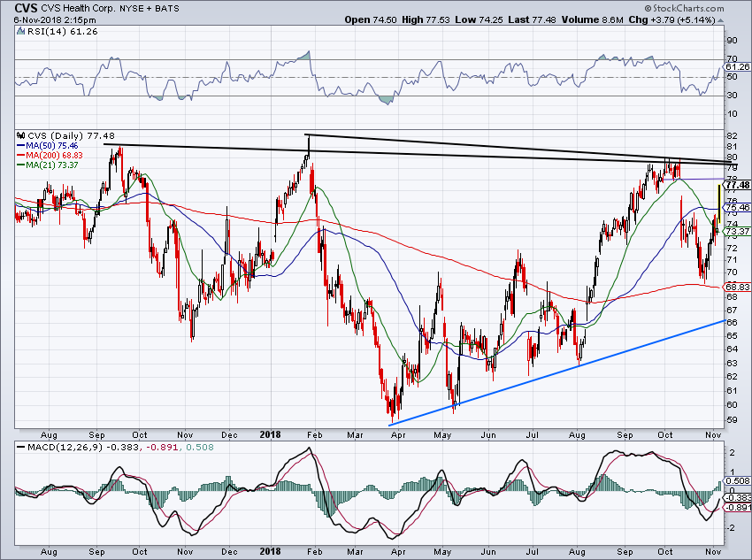This screenshot has height=560, width=752.
Task: Click the CVS Health Corp. company name
Action: 77,8
